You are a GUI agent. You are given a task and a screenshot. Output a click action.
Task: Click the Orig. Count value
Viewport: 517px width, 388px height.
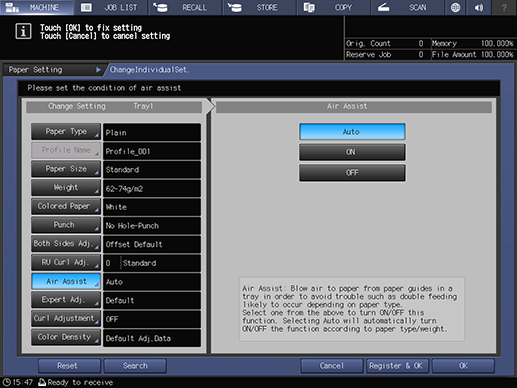pos(421,43)
